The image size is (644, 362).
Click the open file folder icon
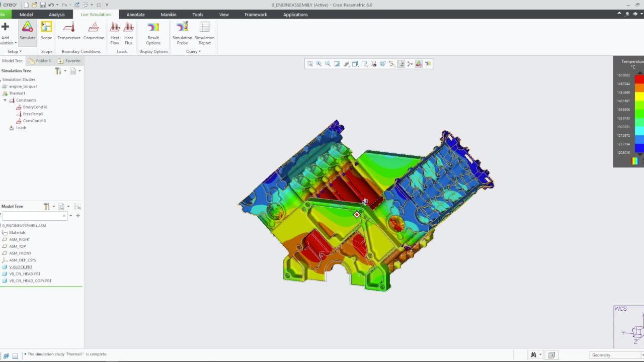[x=35, y=5]
